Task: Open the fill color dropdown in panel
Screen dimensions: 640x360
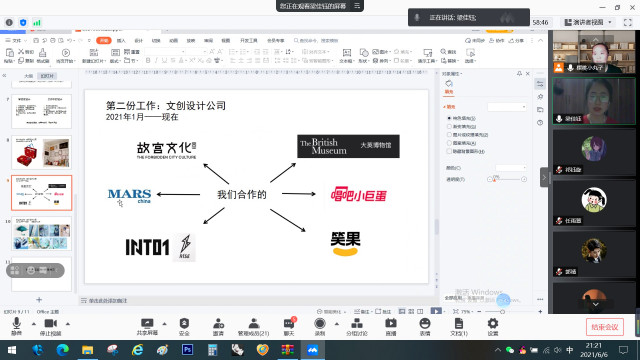Action: (x=511, y=168)
